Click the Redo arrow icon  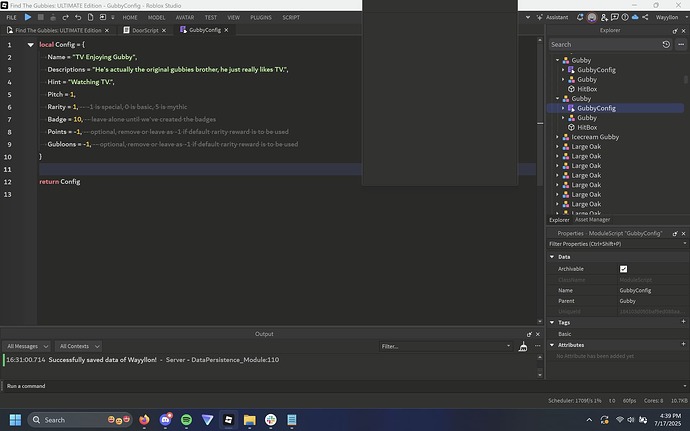click(65, 17)
